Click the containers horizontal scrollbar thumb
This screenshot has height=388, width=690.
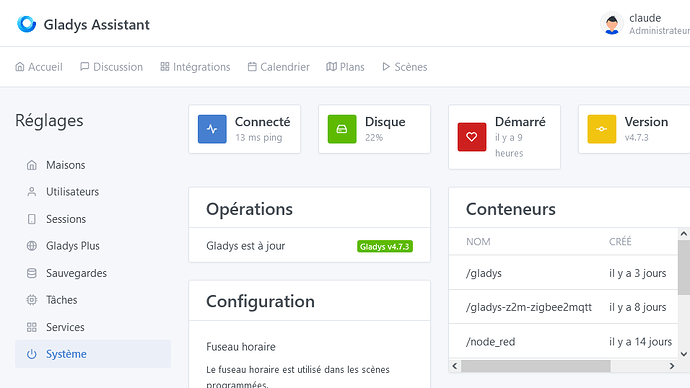[536, 366]
